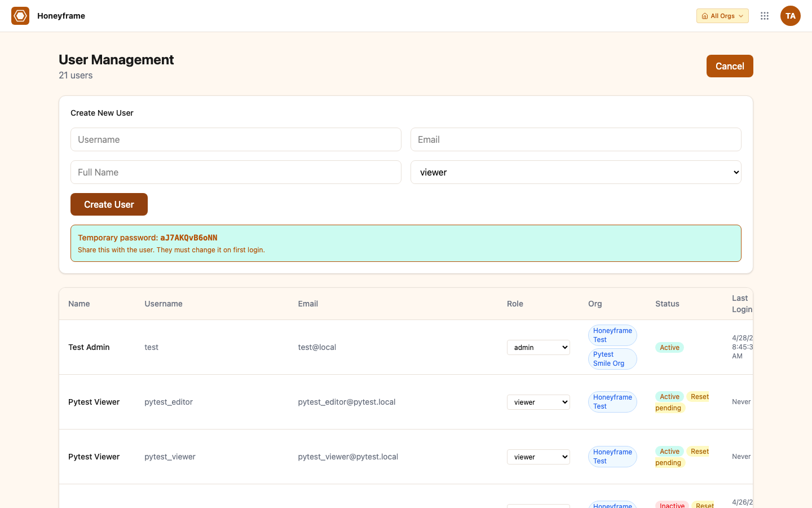Image resolution: width=812 pixels, height=508 pixels.
Task: Select the temporary password aJ7AKQvB6oNN
Action: [x=189, y=238]
